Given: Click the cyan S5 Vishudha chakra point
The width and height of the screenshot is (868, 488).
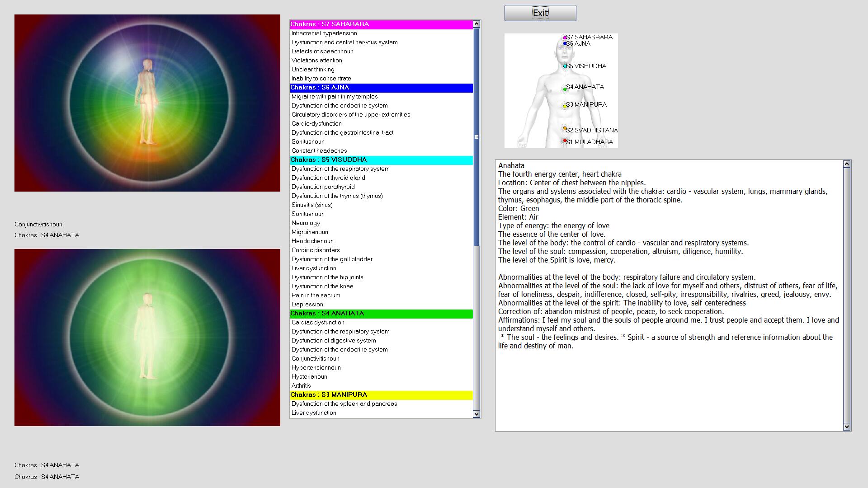Looking at the screenshot, I should point(565,66).
